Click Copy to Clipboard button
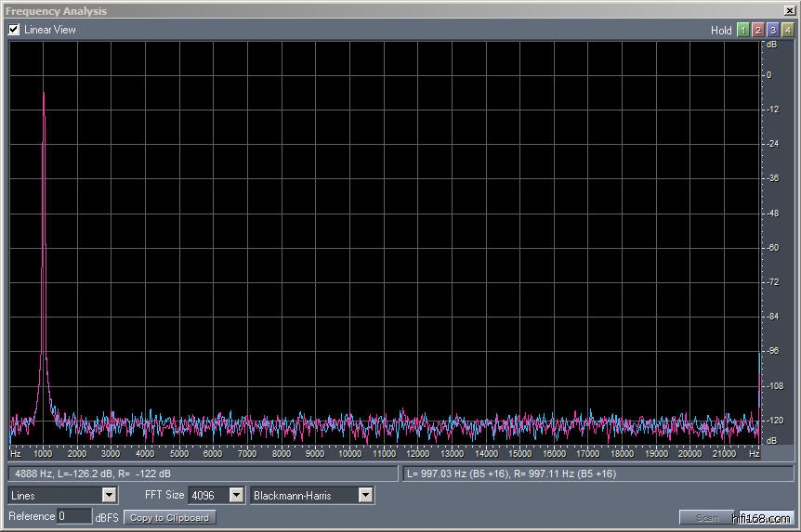The image size is (801, 532). click(170, 517)
